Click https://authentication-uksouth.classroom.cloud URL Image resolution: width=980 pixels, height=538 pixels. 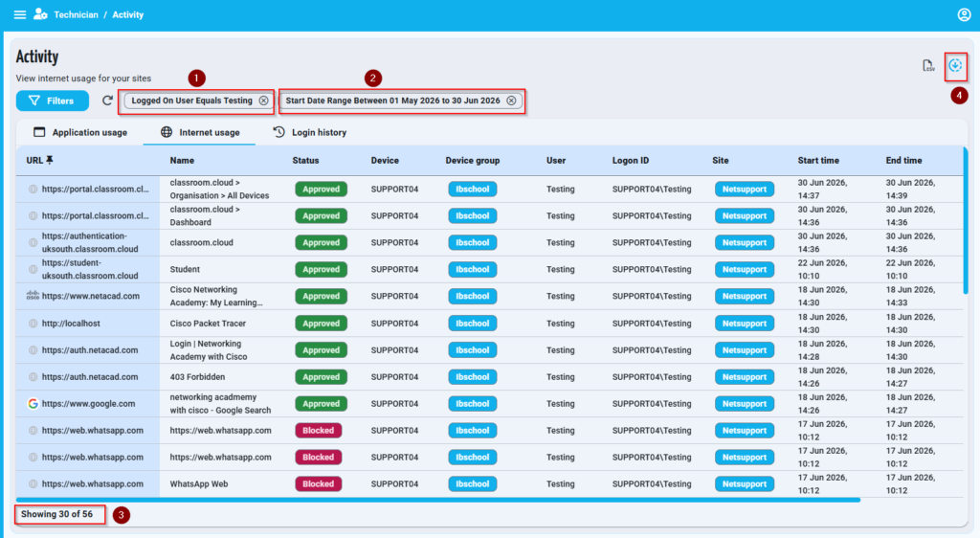point(90,242)
